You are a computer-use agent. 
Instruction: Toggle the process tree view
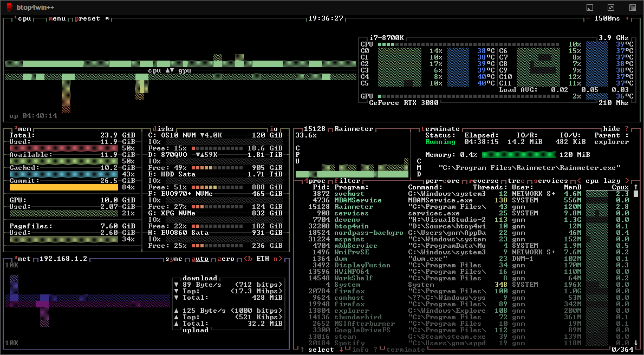click(516, 181)
